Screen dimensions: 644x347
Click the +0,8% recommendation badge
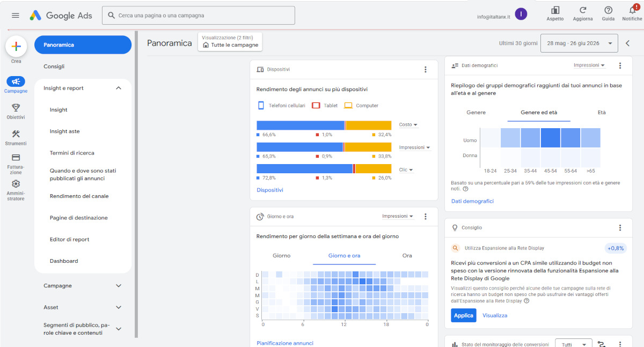click(616, 248)
